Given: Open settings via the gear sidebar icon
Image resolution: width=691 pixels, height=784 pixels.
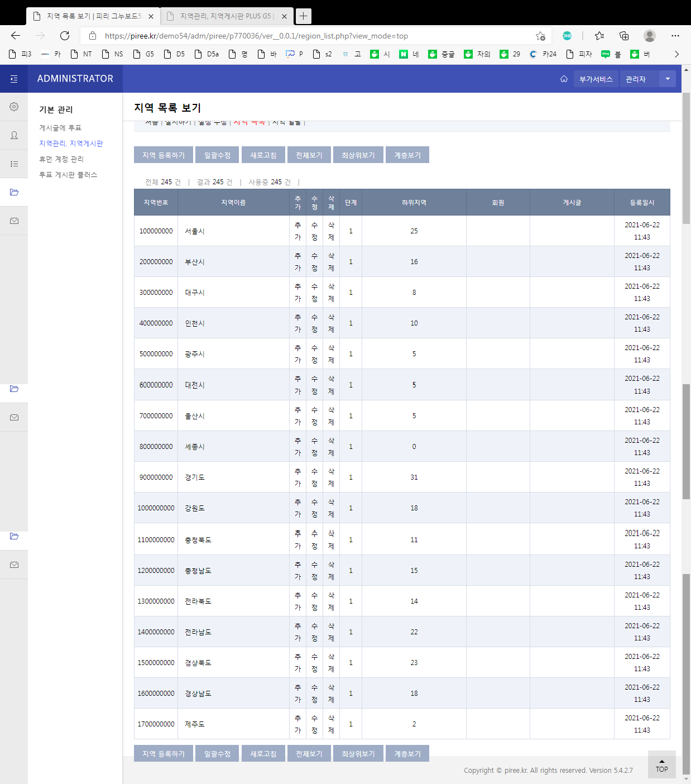Looking at the screenshot, I should pos(14,107).
